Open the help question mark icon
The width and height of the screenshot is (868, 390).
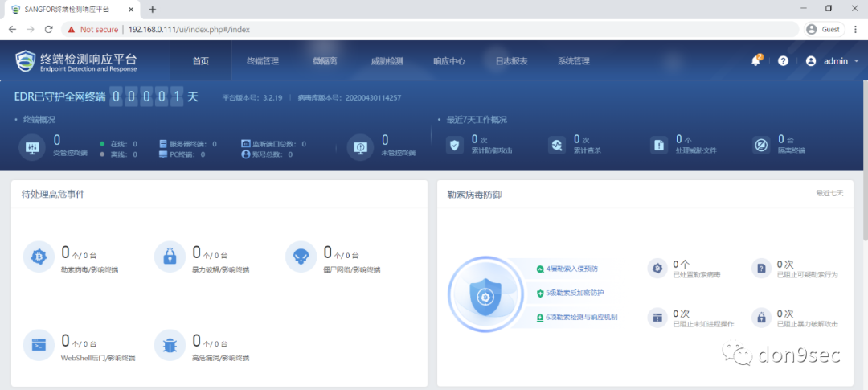pyautogui.click(x=783, y=61)
